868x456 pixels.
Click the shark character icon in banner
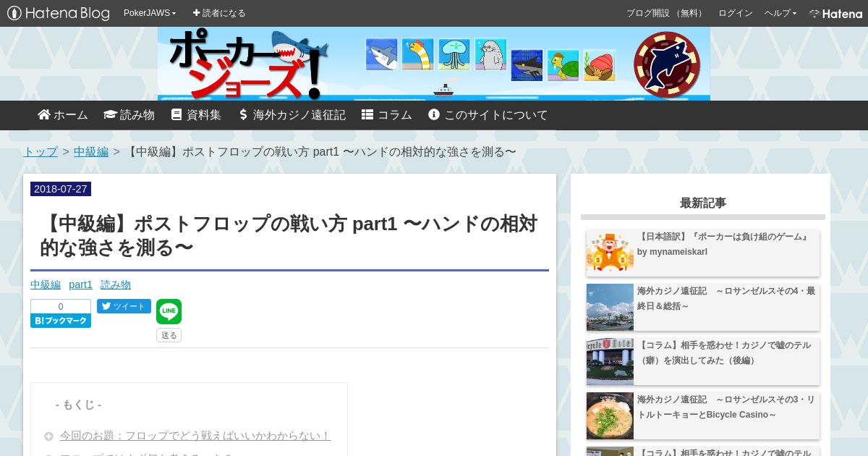(381, 54)
